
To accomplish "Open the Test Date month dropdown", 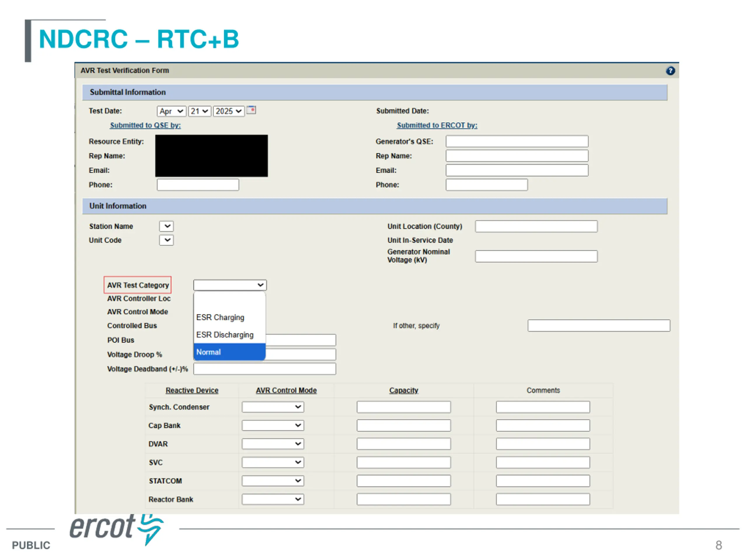I will pyautogui.click(x=171, y=111).
